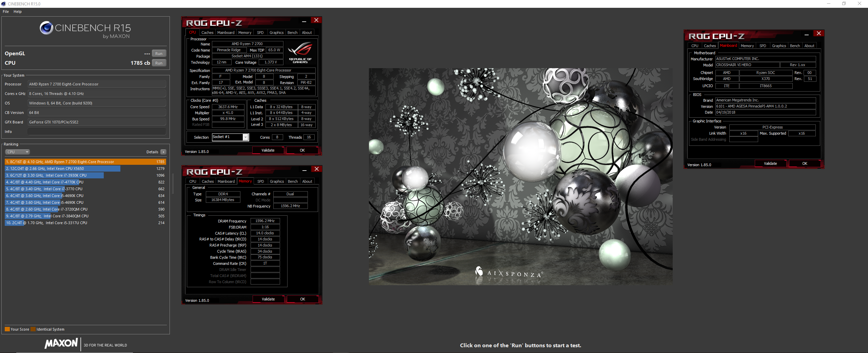868x353 pixels.
Task: Click OK in the CPU tab window
Action: point(302,150)
